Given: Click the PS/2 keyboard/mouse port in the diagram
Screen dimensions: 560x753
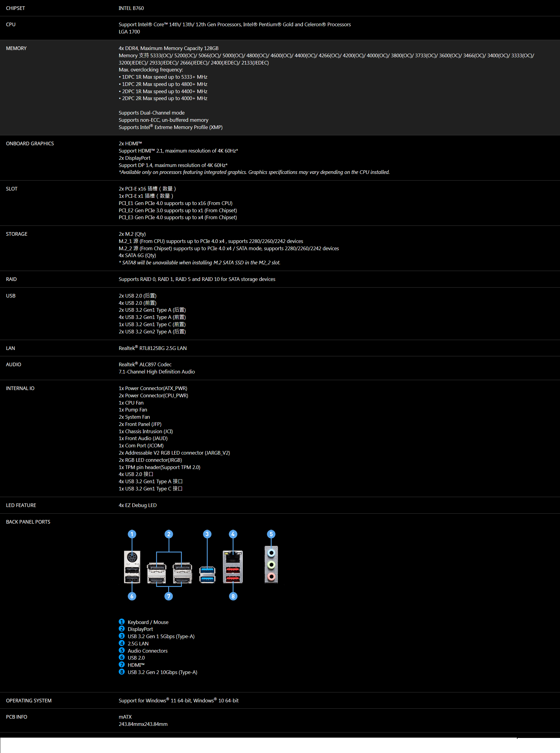Looking at the screenshot, I should coord(132,557).
